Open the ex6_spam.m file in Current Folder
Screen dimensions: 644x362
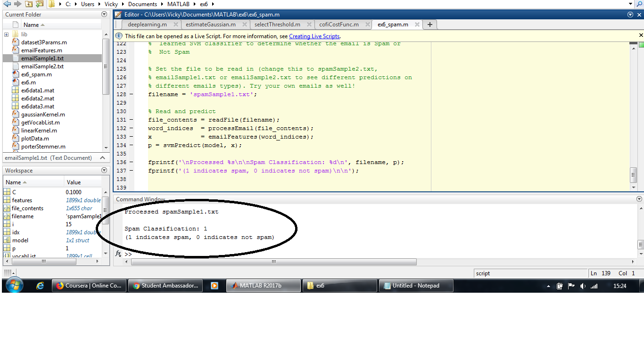36,74
